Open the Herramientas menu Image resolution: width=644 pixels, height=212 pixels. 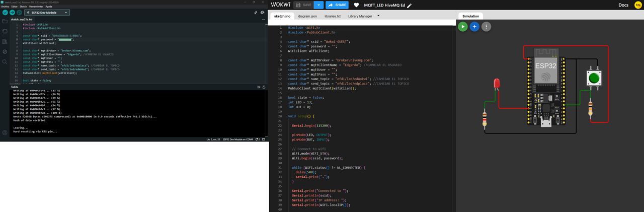(36, 7)
